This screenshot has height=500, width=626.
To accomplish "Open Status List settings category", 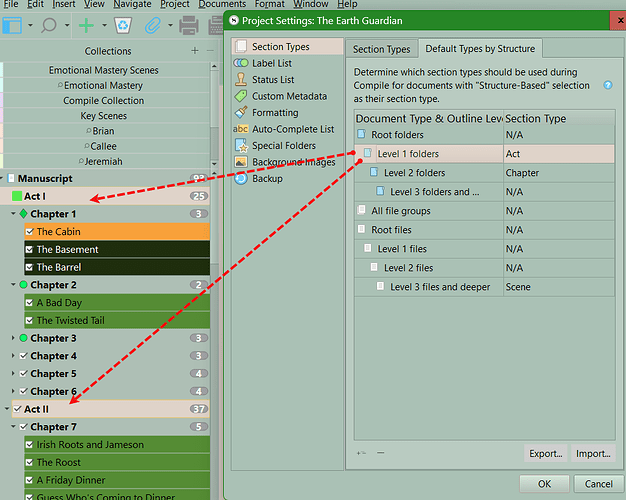I will pos(272,80).
